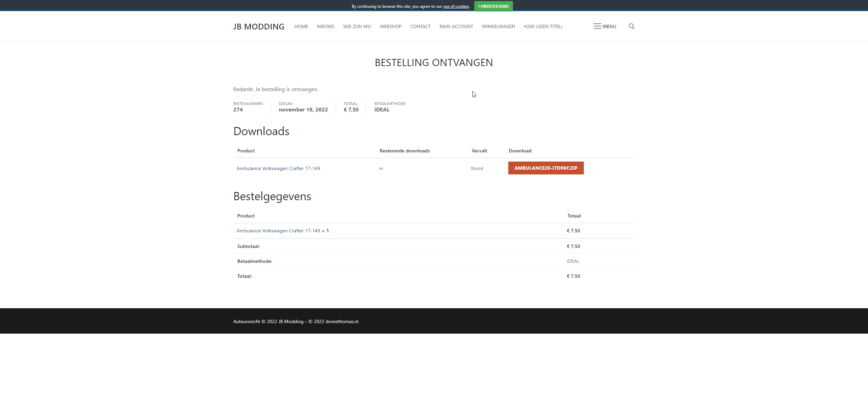Click the Resterende downloads column header
868x420 pixels.
tap(405, 151)
